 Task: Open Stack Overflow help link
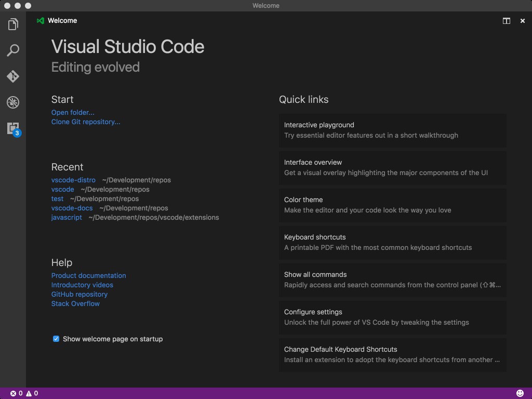click(x=75, y=303)
